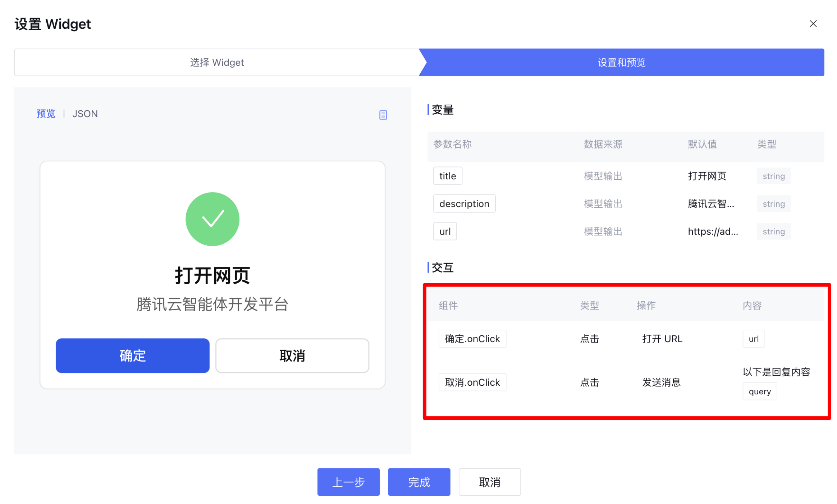Click the query content tag
Screen dimensions: 837x504
[759, 391]
